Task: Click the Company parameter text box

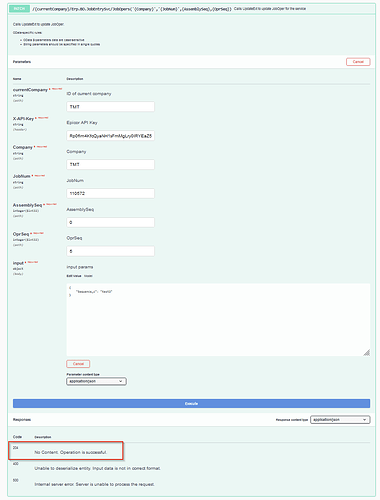Action: [x=110, y=164]
